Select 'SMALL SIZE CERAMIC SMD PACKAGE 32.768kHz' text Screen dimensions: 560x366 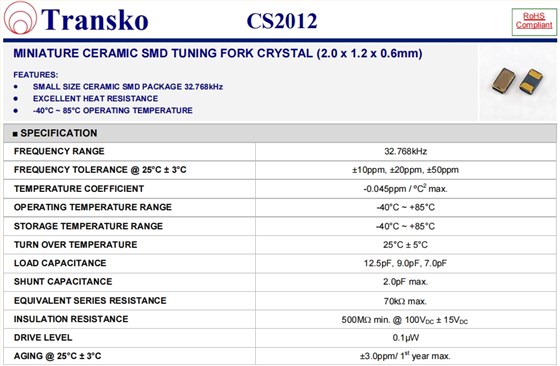[128, 87]
